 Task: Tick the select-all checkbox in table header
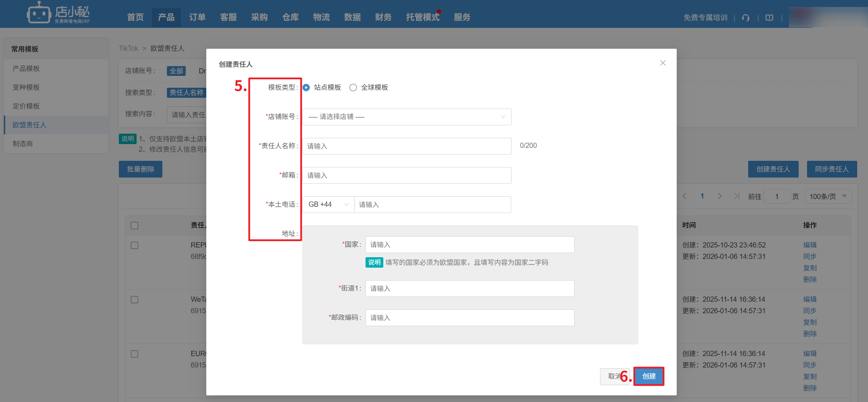(135, 226)
